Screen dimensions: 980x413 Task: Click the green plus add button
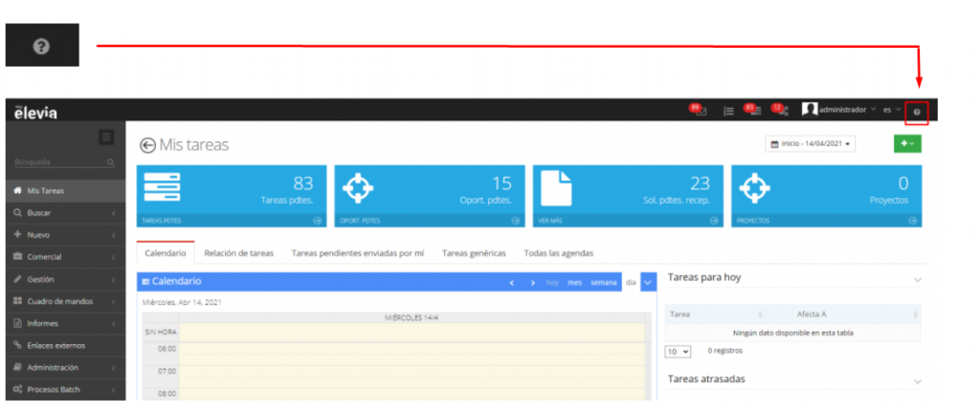click(x=905, y=143)
